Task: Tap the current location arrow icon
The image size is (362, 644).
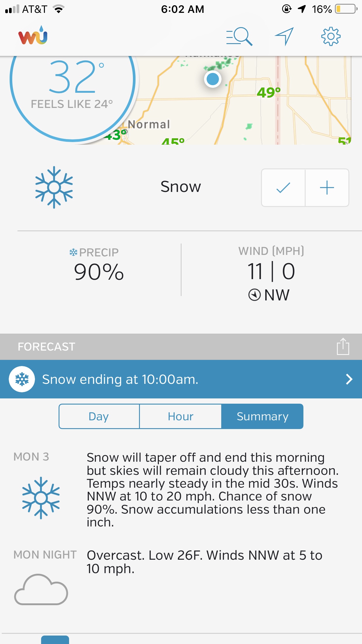Action: [284, 36]
